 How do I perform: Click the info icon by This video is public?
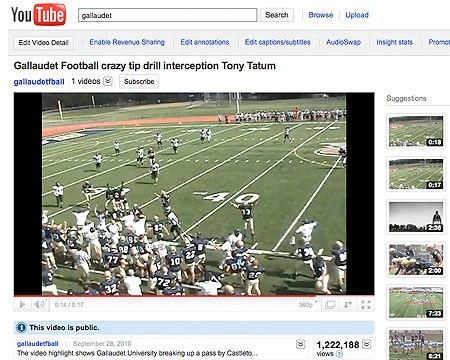click(21, 328)
